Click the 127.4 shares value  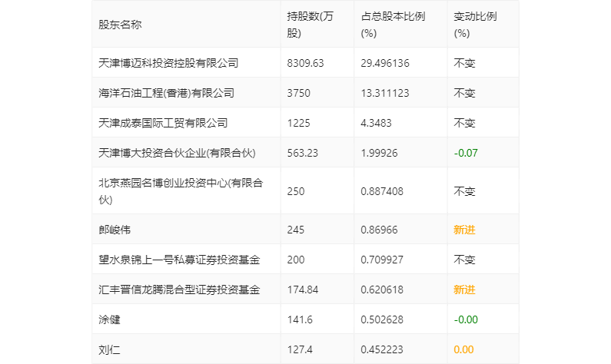tap(300, 349)
